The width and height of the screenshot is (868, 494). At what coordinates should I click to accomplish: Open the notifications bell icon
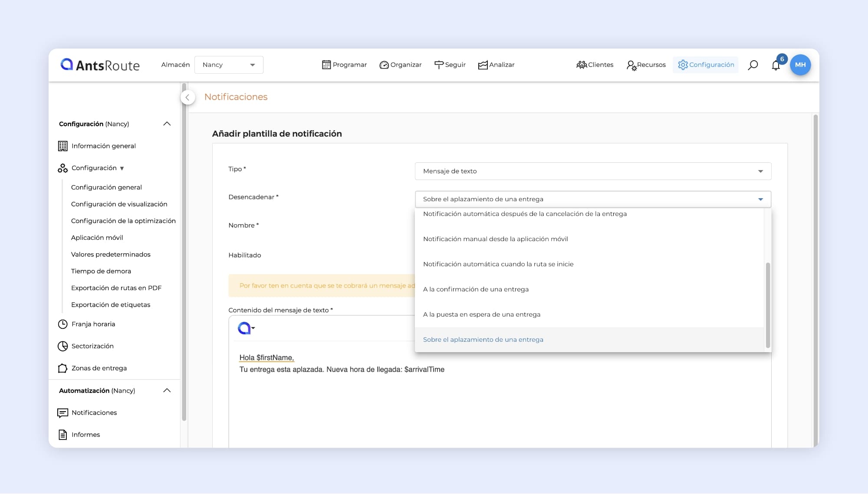click(x=776, y=65)
